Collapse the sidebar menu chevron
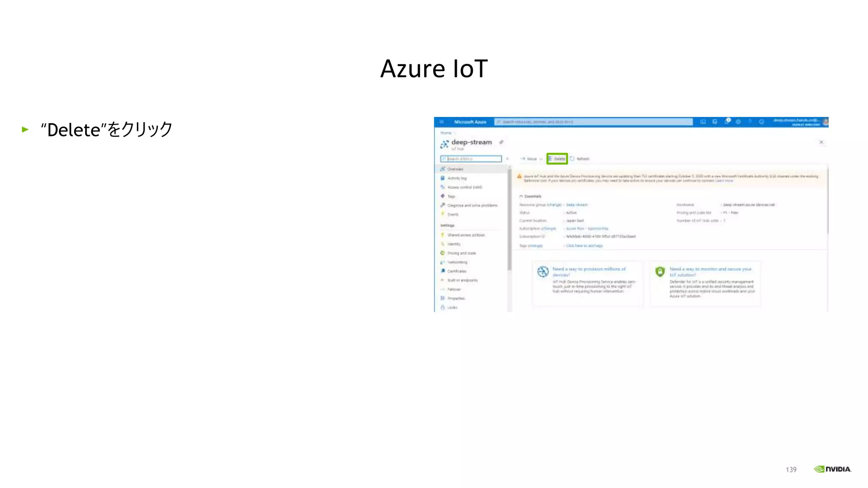Viewport: 868px width, 488px height. pyautogui.click(x=507, y=159)
